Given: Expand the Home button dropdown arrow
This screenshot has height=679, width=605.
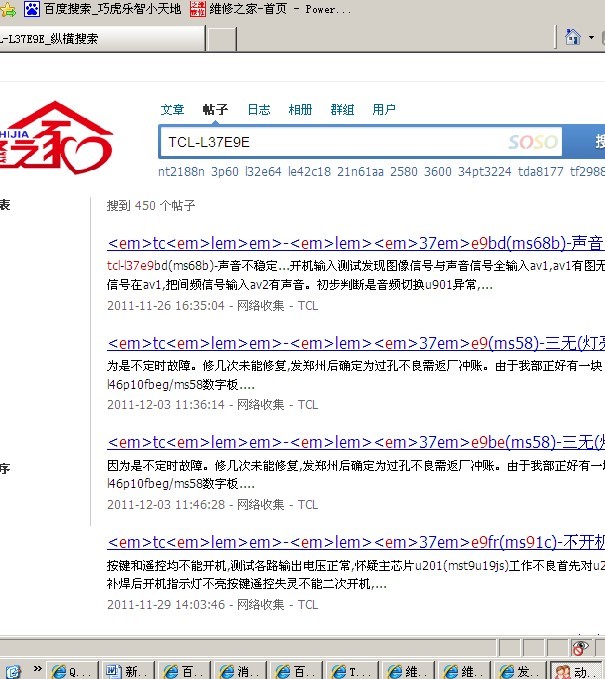Looking at the screenshot, I should coord(591,38).
